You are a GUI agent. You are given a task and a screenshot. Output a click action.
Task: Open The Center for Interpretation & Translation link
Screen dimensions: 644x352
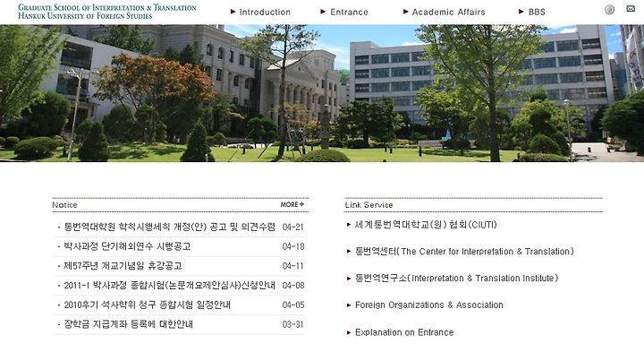pyautogui.click(x=464, y=252)
